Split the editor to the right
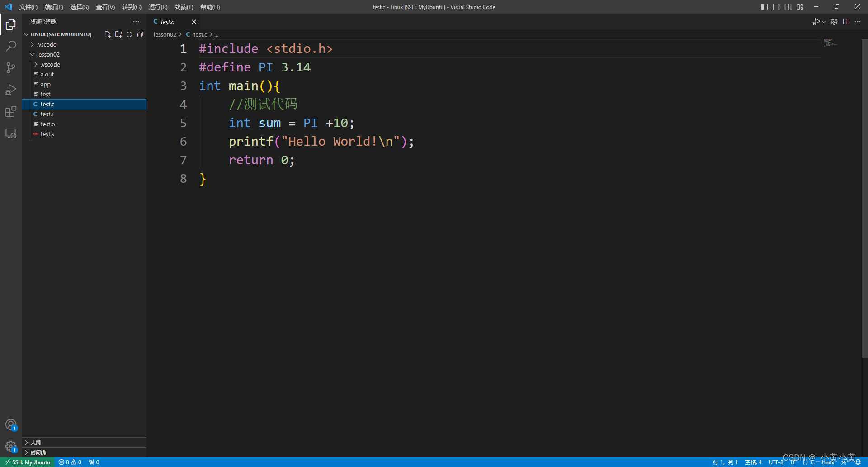This screenshot has height=467, width=868. [846, 22]
